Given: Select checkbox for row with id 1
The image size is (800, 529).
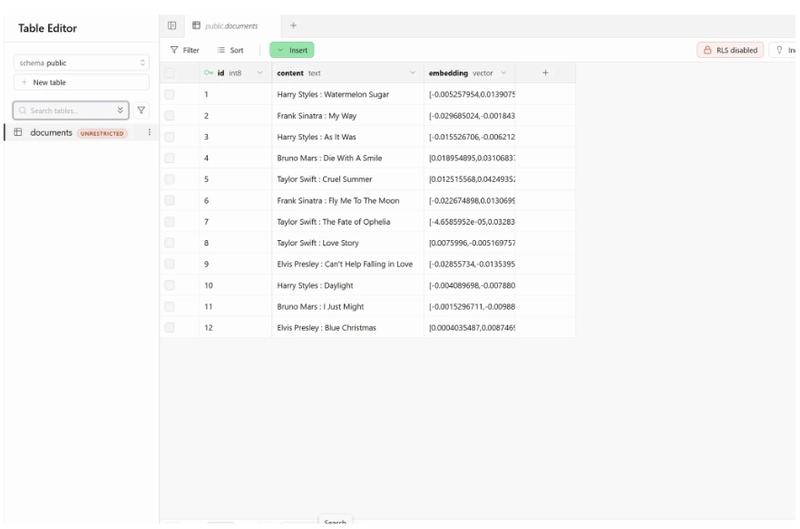Looking at the screenshot, I should (x=170, y=95).
